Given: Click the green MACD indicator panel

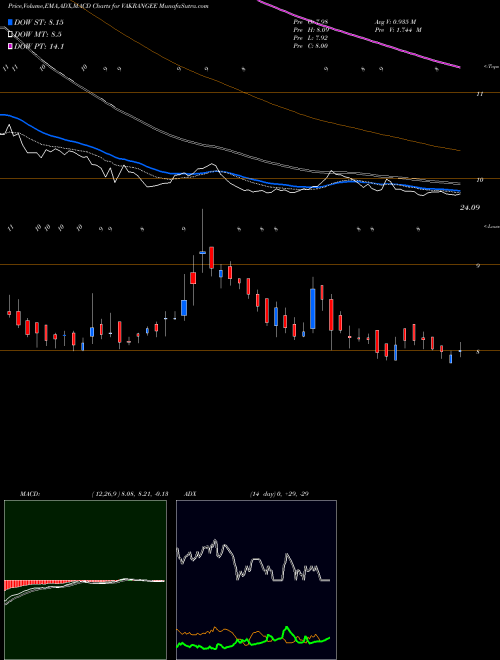Looking at the screenshot, I should click(85, 580).
